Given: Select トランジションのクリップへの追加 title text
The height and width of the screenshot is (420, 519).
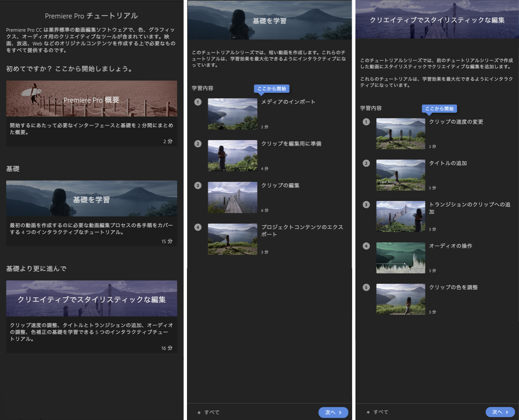Looking at the screenshot, I should 470,208.
